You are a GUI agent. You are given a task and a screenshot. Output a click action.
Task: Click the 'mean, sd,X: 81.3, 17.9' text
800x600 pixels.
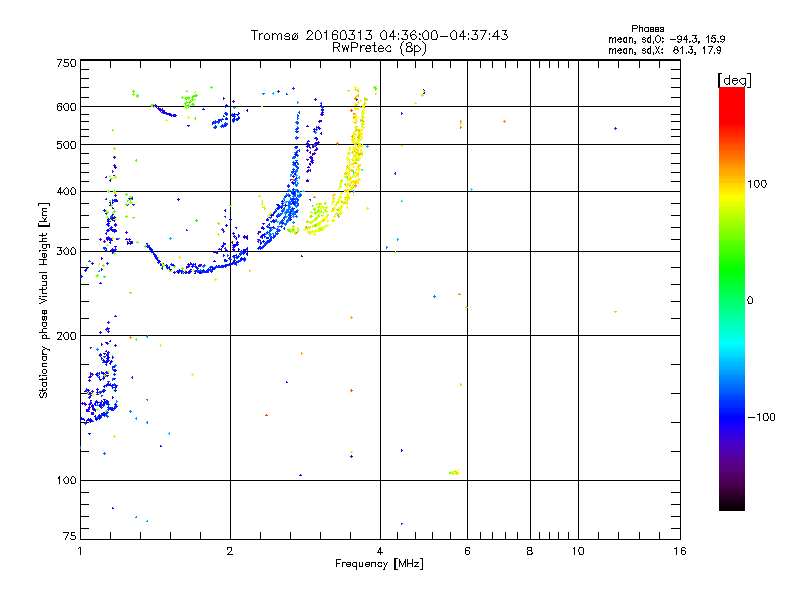click(x=664, y=51)
